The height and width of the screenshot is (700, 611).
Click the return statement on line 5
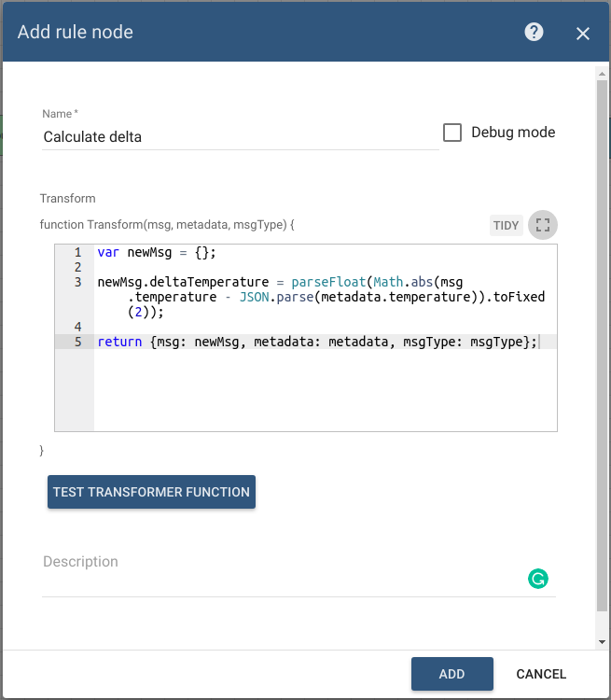317,342
